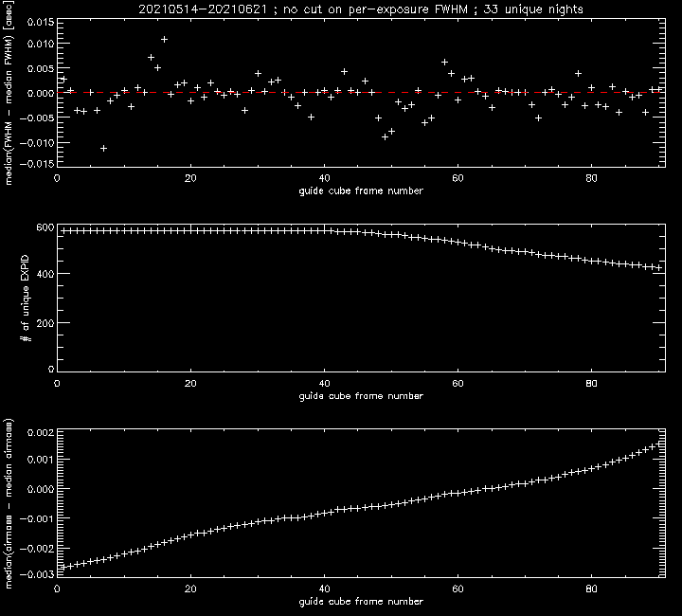
Task: Click x-axis tick '40' of the airmass plot
Action: pos(324,589)
